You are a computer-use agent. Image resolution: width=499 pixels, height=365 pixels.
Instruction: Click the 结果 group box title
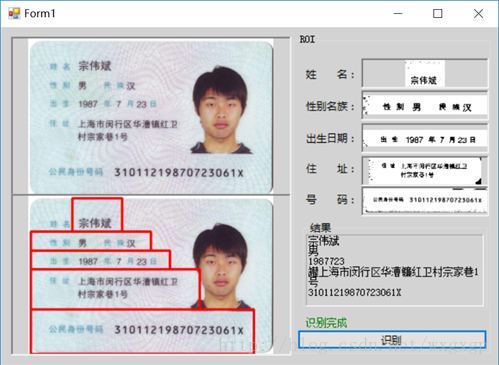coord(320,228)
